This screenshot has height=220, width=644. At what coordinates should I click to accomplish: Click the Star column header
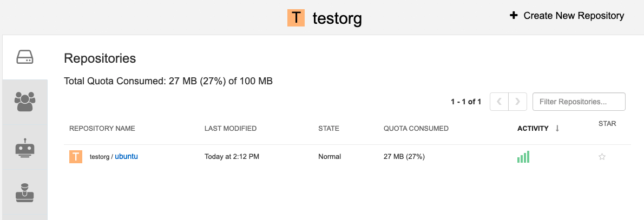click(x=607, y=124)
